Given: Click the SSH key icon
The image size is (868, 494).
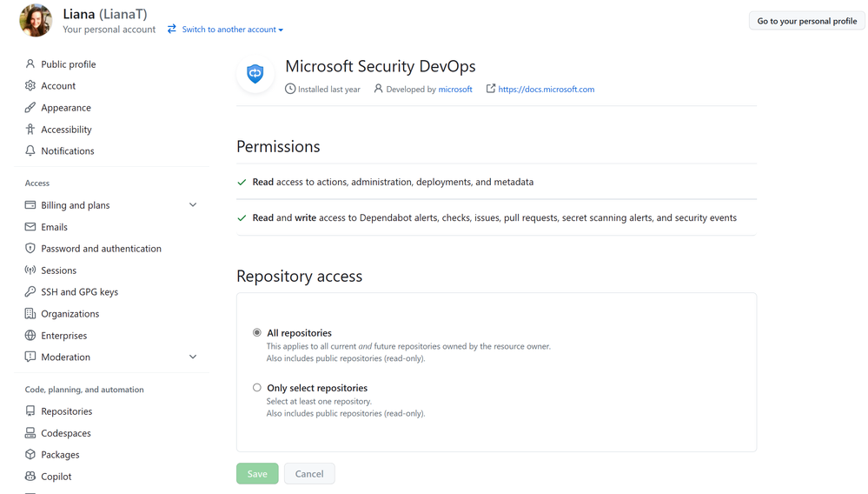Looking at the screenshot, I should [x=30, y=292].
